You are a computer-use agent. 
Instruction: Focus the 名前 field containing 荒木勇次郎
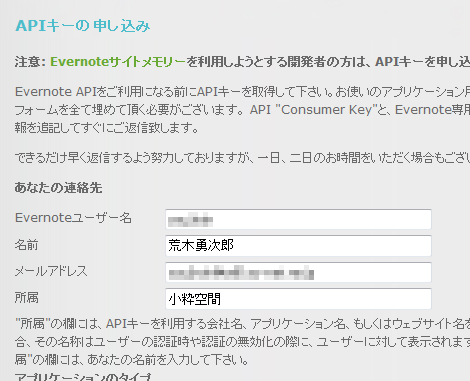click(298, 246)
